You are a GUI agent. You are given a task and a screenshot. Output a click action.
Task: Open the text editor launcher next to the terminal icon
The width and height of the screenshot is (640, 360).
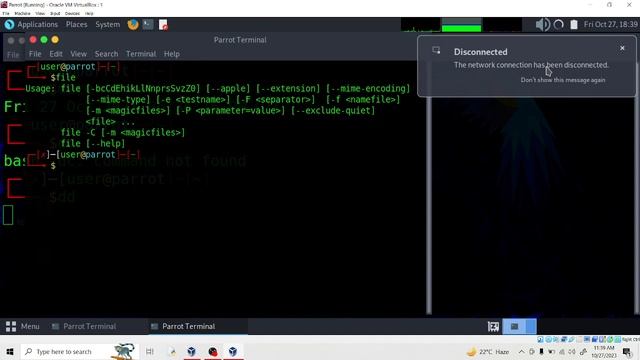pos(163,24)
